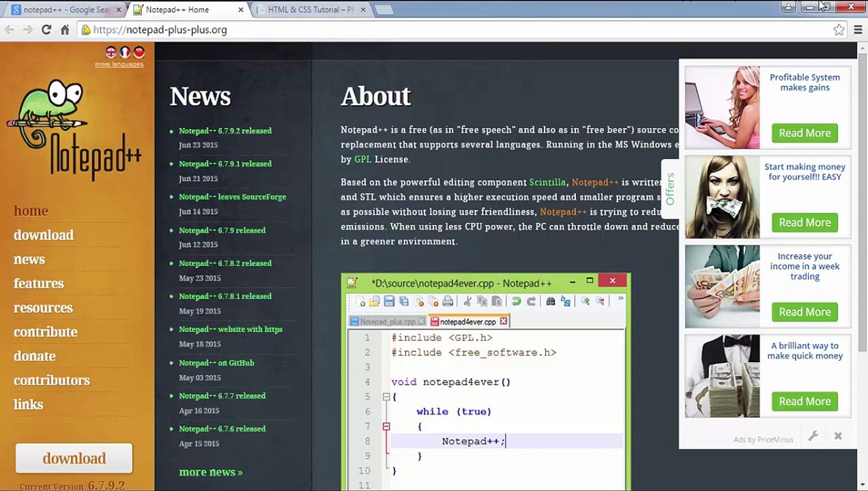Close the Google Search tab
868x491 pixels.
[119, 10]
